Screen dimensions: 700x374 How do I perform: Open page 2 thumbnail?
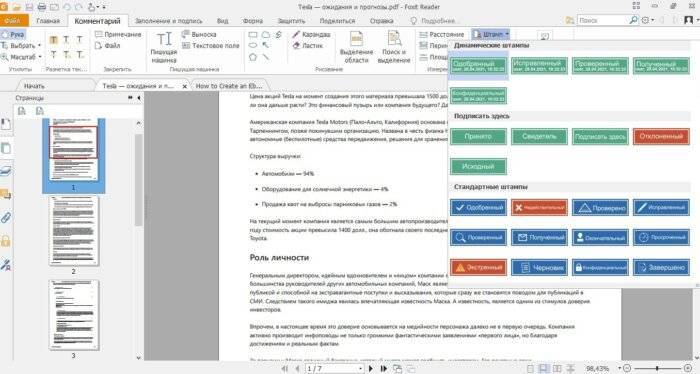tap(74, 231)
